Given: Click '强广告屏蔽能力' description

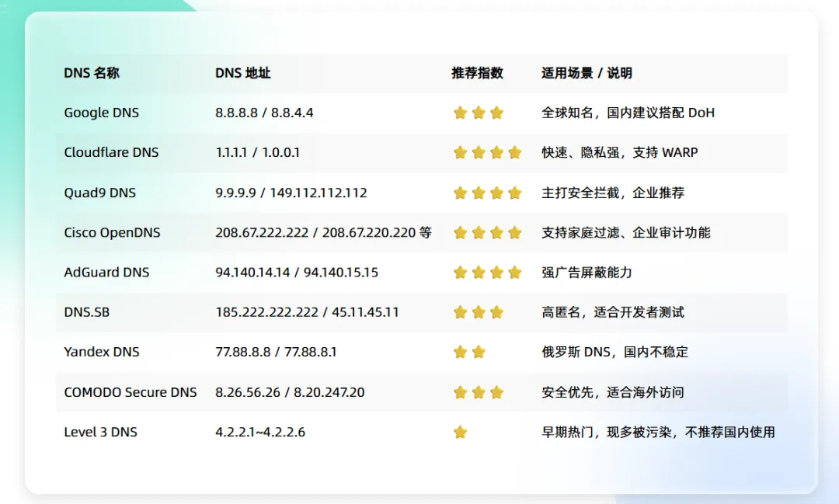Looking at the screenshot, I should click(x=587, y=273).
